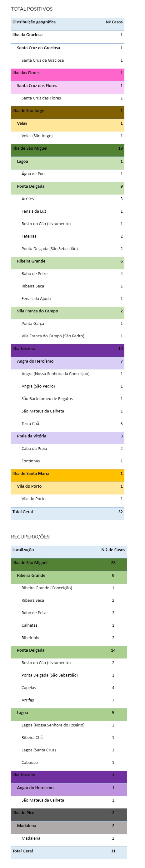Click the green Ilha de São Miguel positives row
The height and width of the screenshot is (868, 145).
click(67, 149)
